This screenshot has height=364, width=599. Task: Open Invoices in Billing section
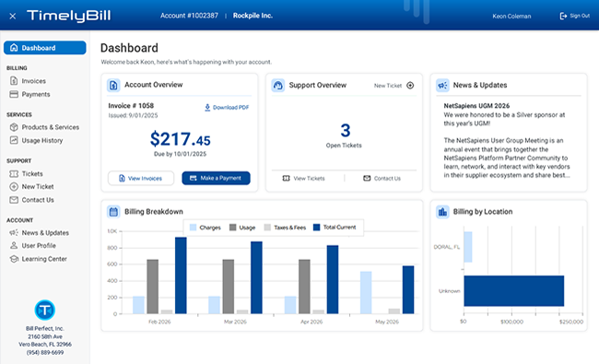click(x=33, y=81)
